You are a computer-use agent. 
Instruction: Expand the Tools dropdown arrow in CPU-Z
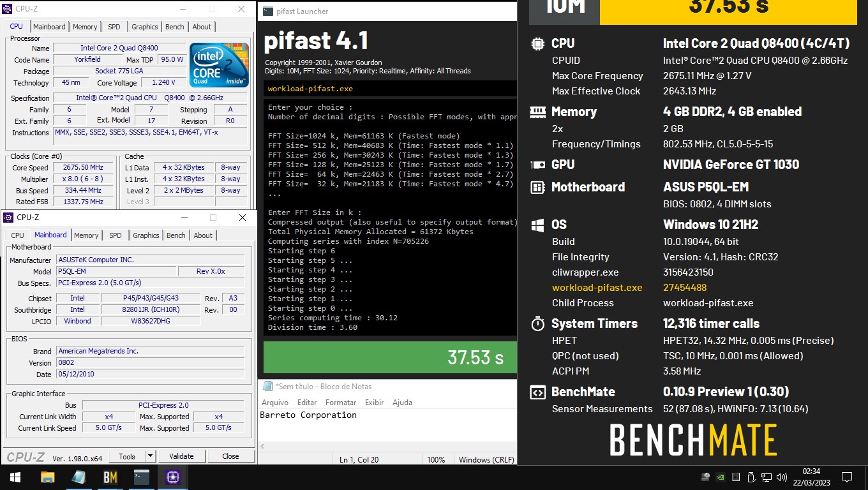150,456
